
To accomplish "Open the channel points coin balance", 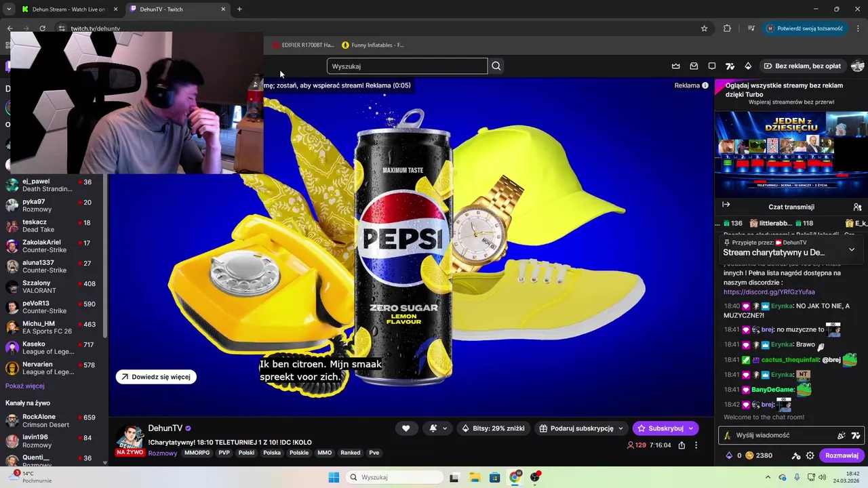I will tap(759, 455).
